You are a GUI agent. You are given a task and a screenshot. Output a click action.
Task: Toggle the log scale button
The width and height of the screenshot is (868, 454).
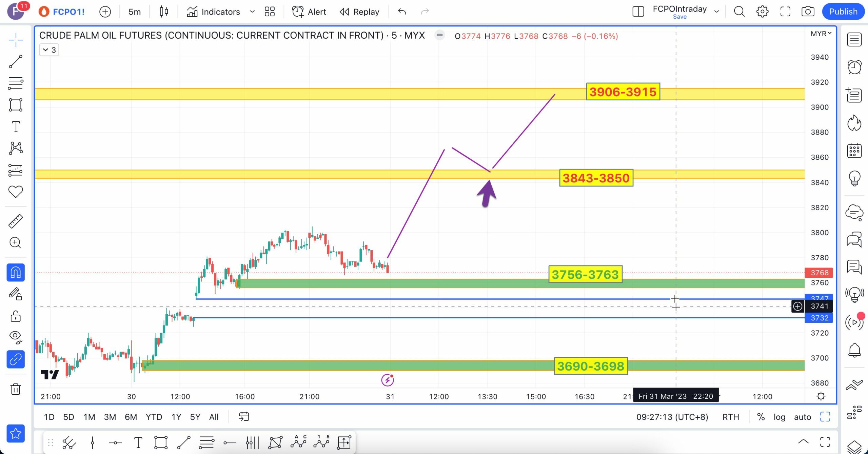[x=779, y=417]
